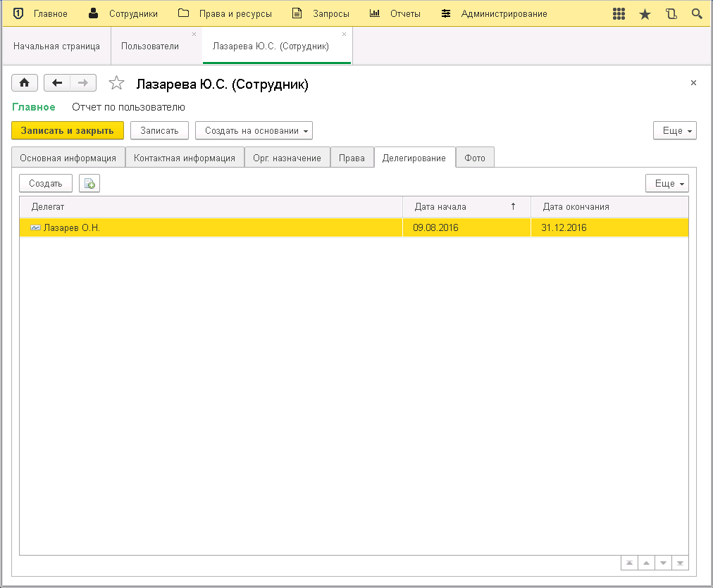Open the favorites star in top bar

(645, 14)
